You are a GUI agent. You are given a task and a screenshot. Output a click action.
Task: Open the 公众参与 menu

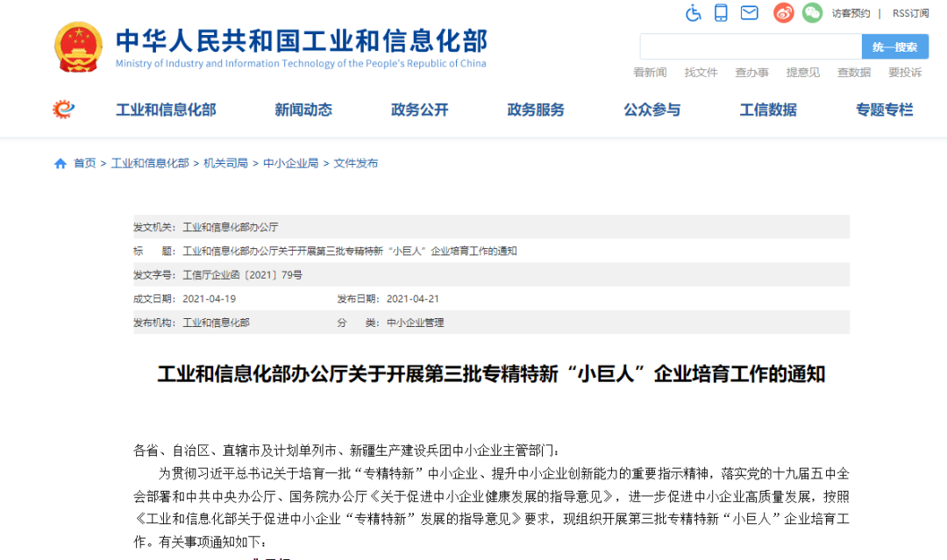click(x=652, y=110)
